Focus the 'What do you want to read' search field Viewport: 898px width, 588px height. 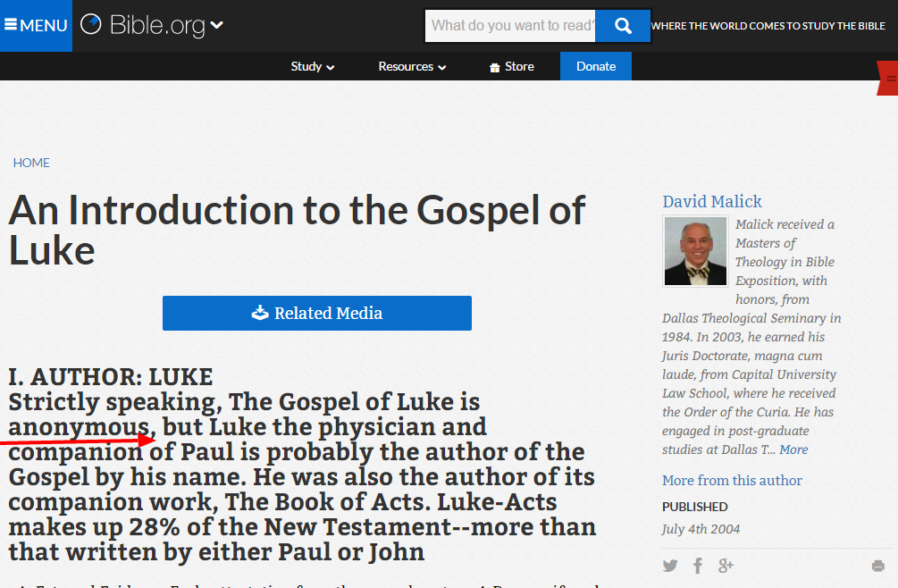[x=510, y=26]
